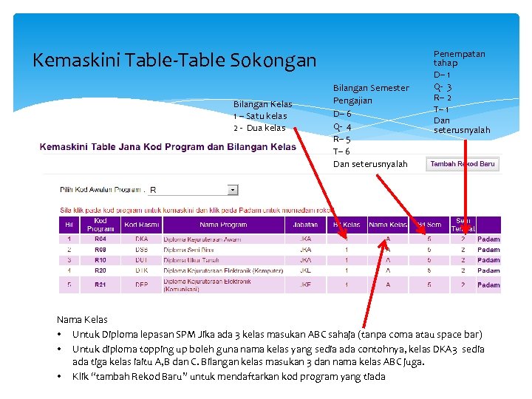532x399 pixels.
Task: Select the Jabatan column header
Action: pos(305,225)
